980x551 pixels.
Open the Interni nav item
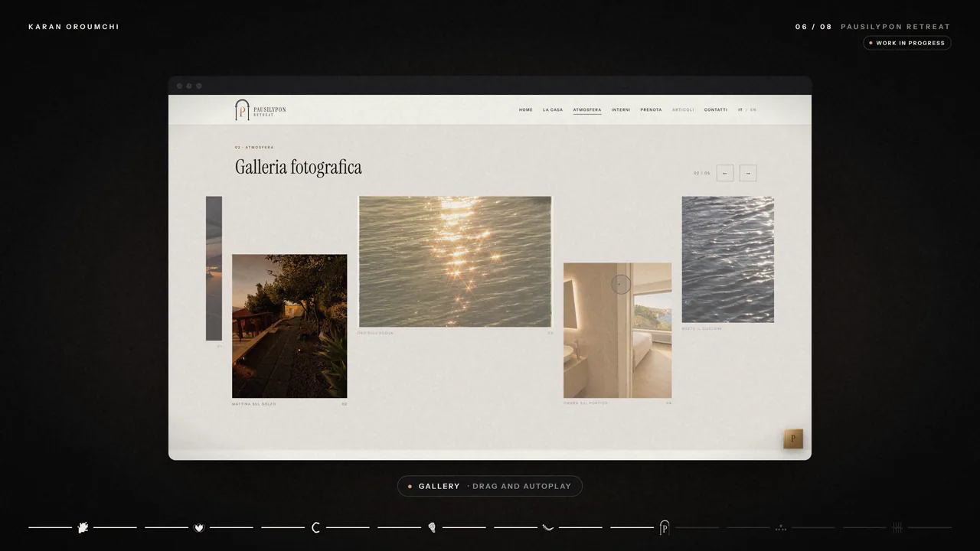[x=621, y=110]
